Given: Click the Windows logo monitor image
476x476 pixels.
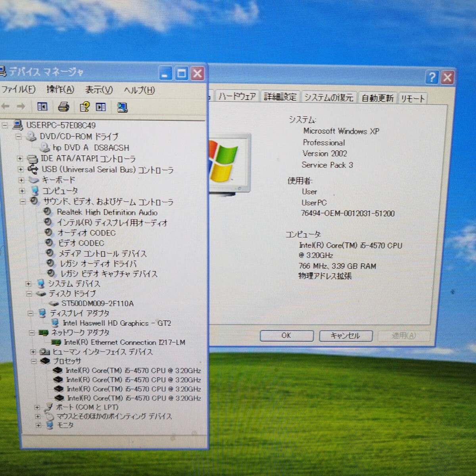Looking at the screenshot, I should click(230, 165).
